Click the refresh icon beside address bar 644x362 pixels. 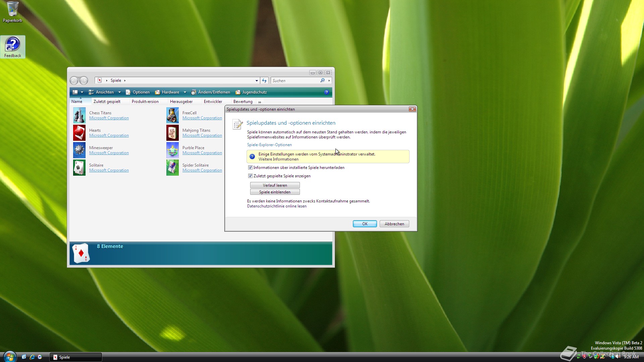(264, 80)
